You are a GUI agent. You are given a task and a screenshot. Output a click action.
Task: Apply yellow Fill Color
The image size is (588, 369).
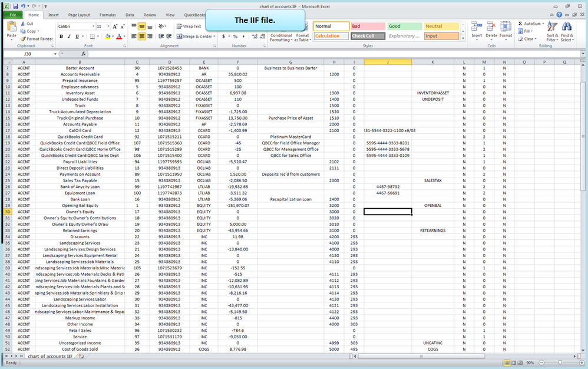point(108,37)
